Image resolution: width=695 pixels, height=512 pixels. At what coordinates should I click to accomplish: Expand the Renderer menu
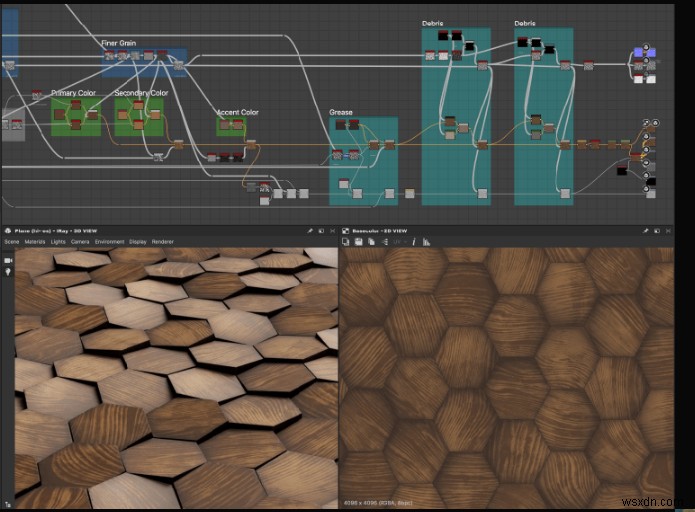(x=163, y=241)
